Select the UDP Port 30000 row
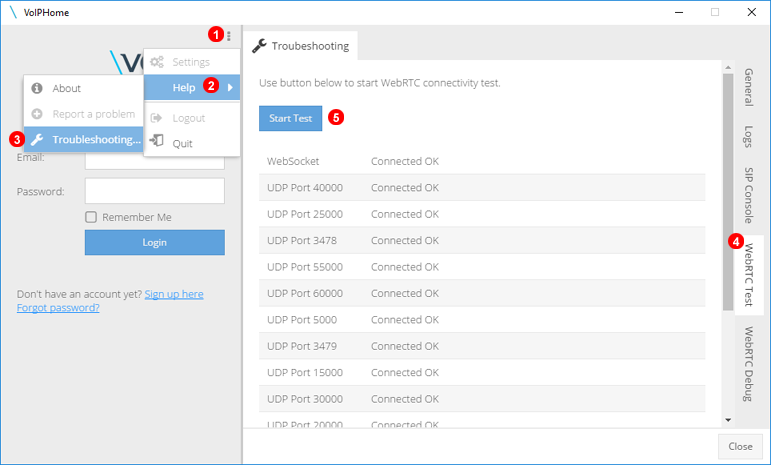Screen dimensions: 771x465 [x=482, y=399]
